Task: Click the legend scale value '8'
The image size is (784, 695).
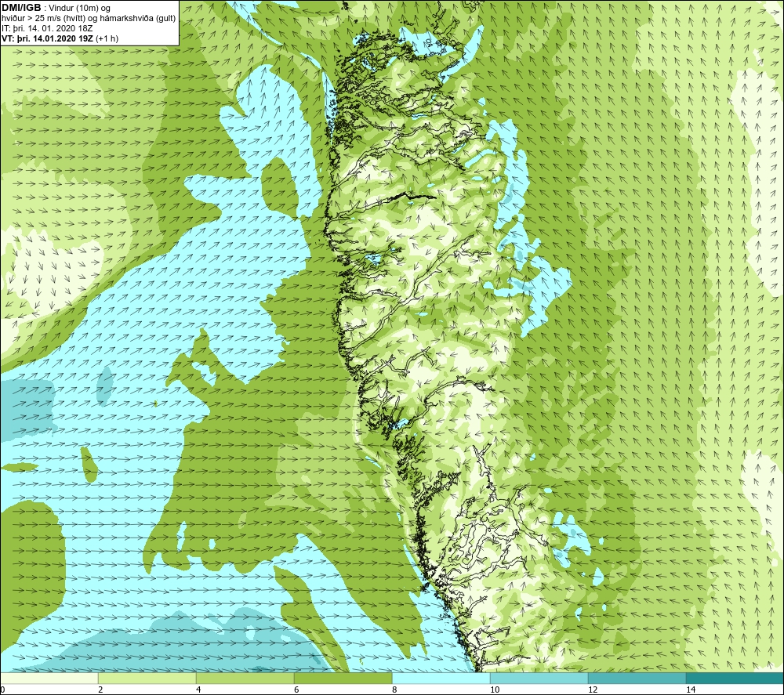Action: click(394, 690)
